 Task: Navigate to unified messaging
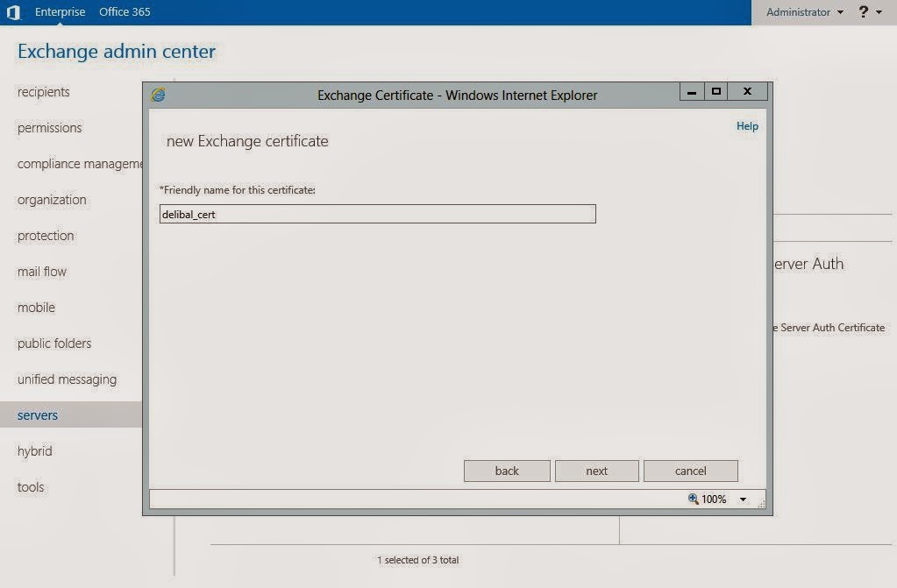click(x=67, y=379)
